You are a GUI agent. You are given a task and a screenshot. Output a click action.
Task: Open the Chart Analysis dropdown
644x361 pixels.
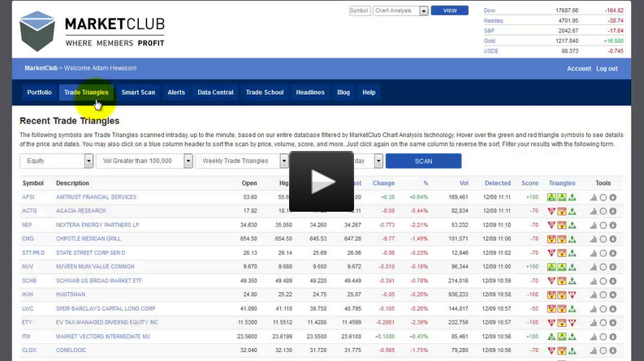(x=400, y=11)
